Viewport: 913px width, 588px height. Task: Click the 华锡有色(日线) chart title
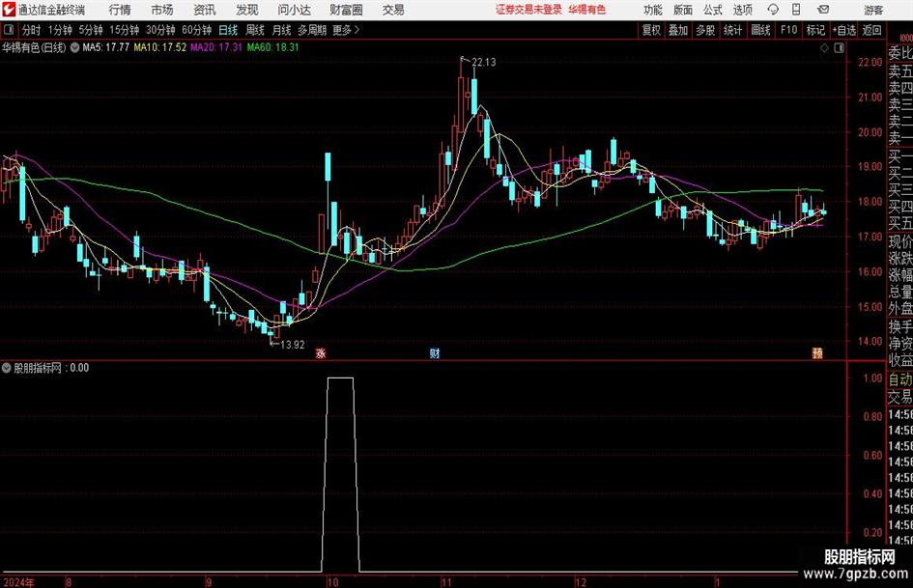coord(35,47)
